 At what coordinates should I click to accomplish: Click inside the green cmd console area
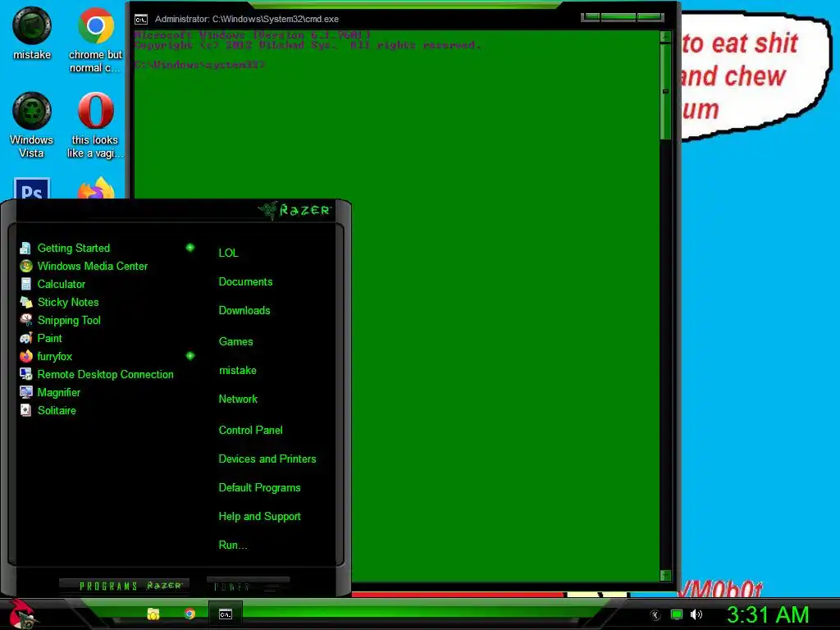tap(396, 305)
